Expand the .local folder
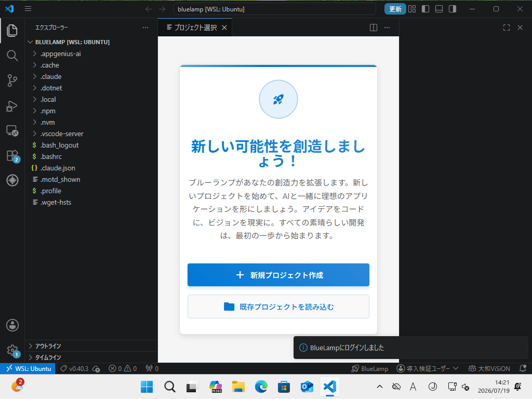 click(x=91, y=99)
